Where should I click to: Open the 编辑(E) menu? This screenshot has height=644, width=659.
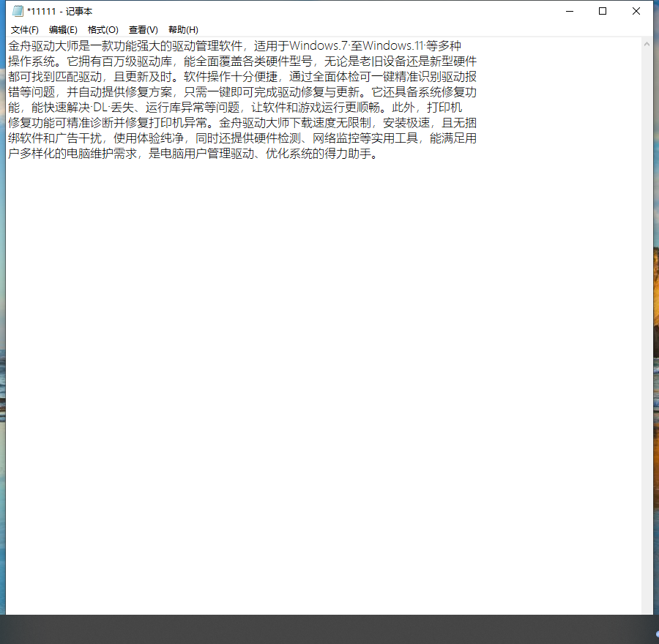tap(63, 30)
